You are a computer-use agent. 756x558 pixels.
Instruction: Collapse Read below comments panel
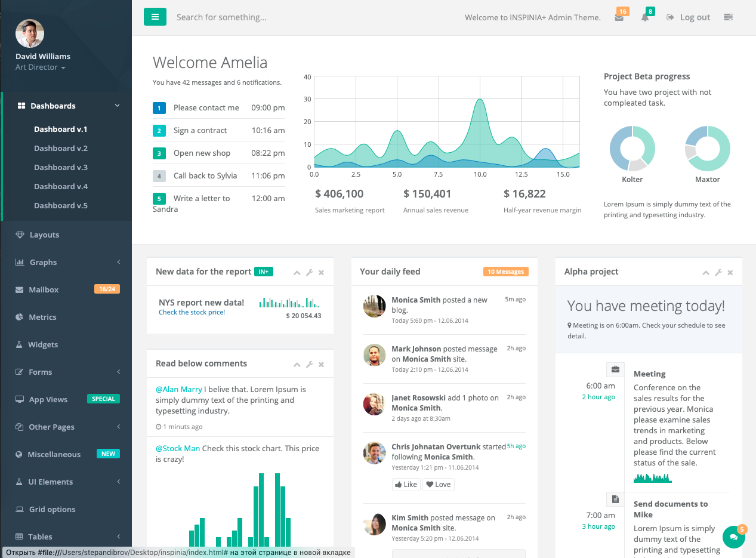click(x=297, y=364)
